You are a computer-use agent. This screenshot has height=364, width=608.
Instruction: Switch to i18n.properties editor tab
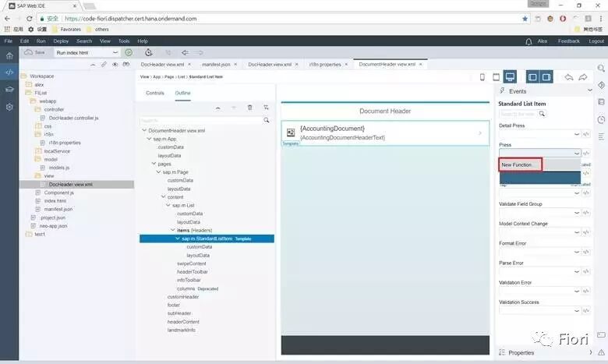pos(325,65)
